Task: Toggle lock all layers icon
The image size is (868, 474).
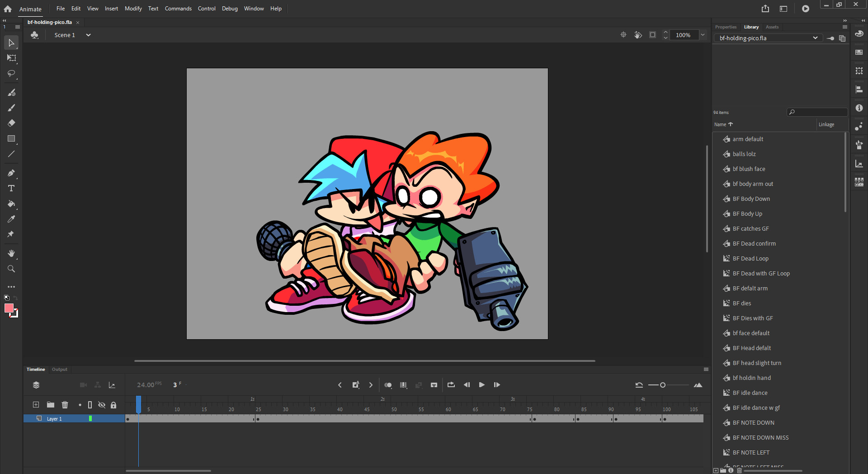Action: coord(113,405)
